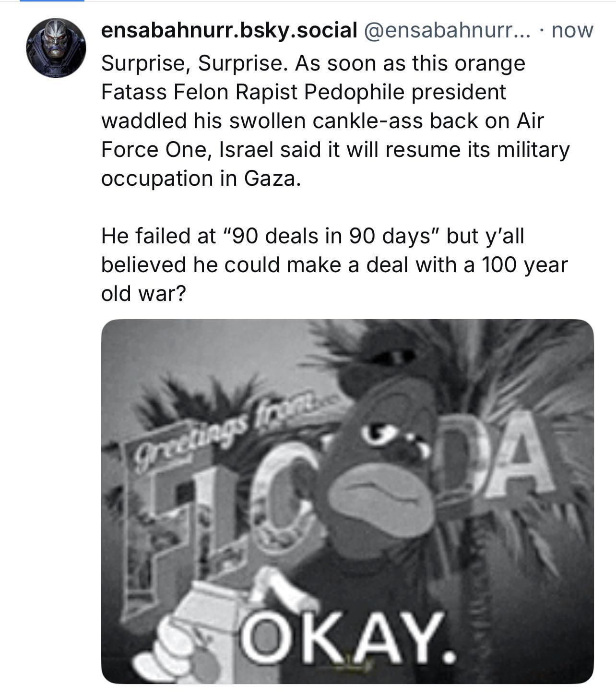Click the "90 deals in 90 days" paragraph
Viewport: 616px width, 695px height.
tap(312, 236)
